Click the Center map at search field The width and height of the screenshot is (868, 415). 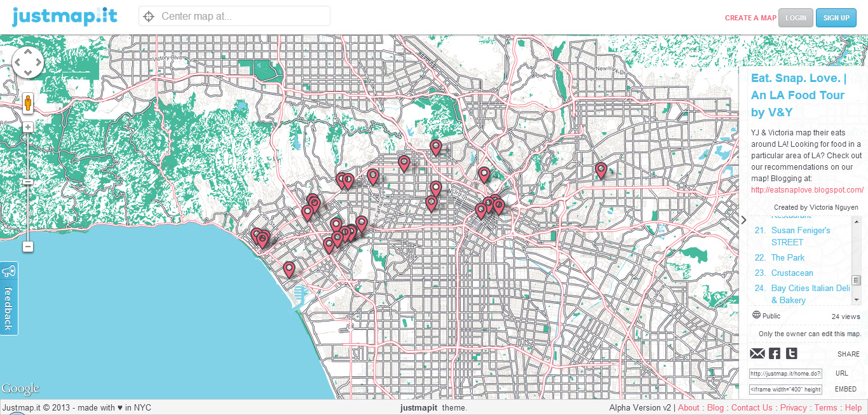coord(241,17)
